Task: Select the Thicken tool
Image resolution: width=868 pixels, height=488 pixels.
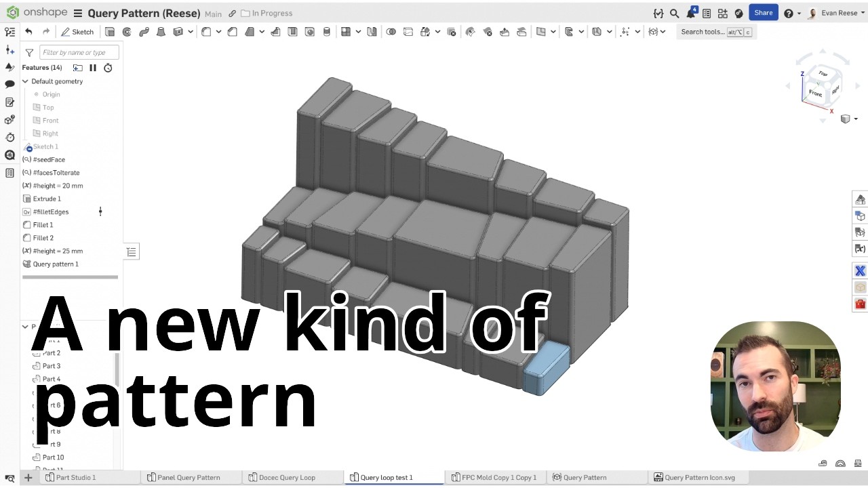Action: click(x=178, y=32)
